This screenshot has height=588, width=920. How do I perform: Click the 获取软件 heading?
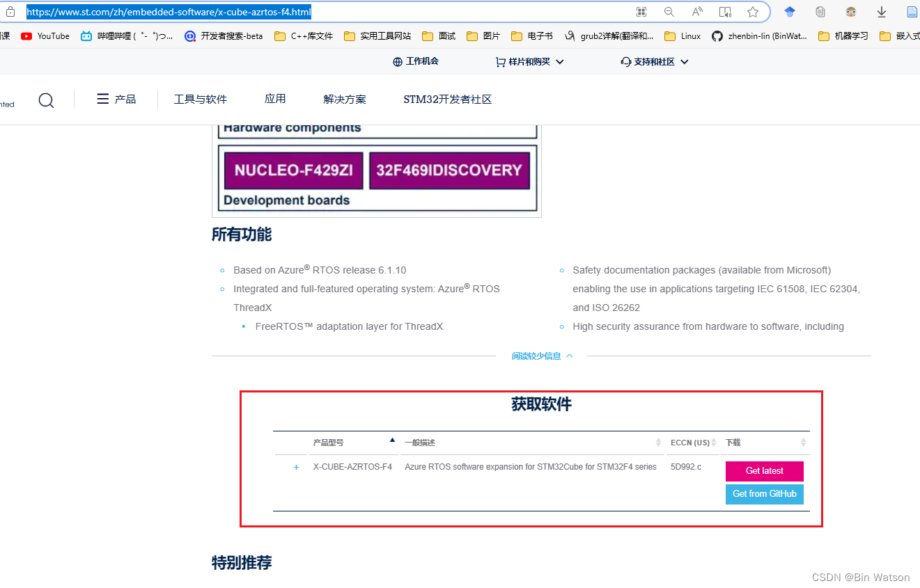[x=541, y=404]
